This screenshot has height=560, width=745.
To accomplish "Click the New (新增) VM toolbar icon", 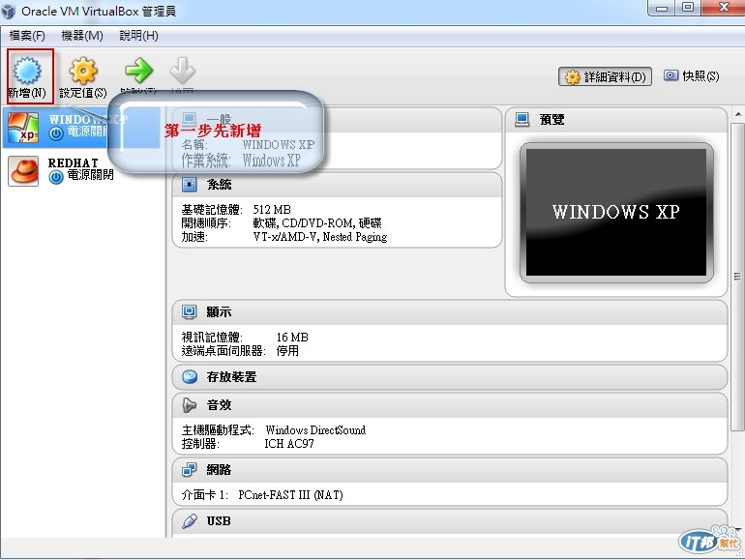I will (x=27, y=71).
